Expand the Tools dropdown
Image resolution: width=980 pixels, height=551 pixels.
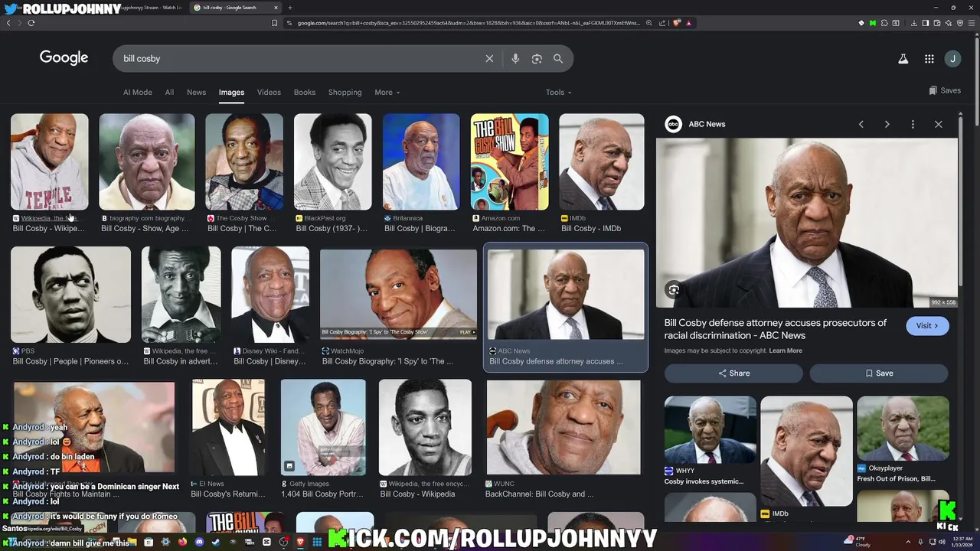(x=558, y=93)
